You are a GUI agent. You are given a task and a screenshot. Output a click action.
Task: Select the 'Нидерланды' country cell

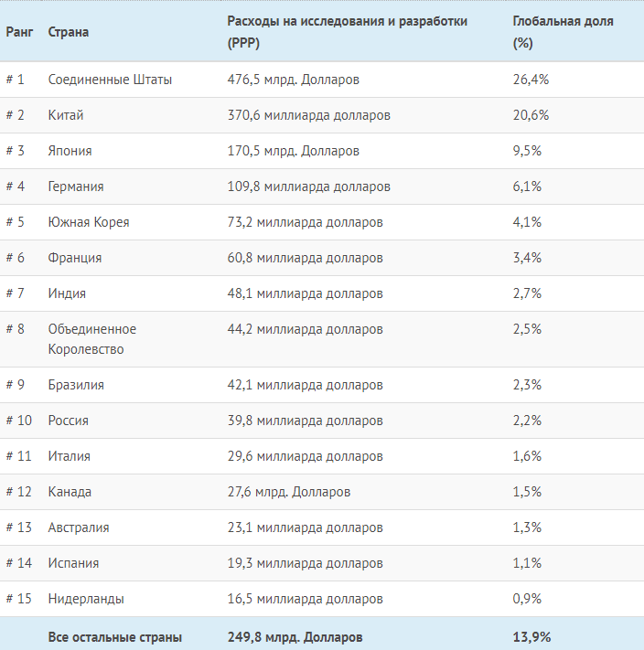pos(86,599)
